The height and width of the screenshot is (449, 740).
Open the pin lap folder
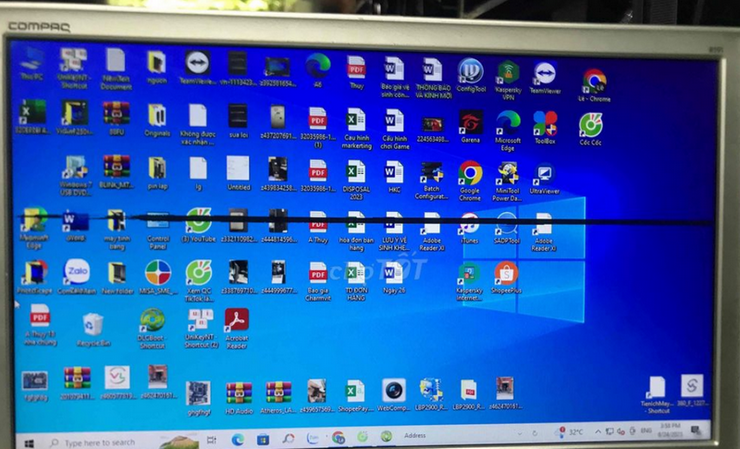(x=157, y=174)
